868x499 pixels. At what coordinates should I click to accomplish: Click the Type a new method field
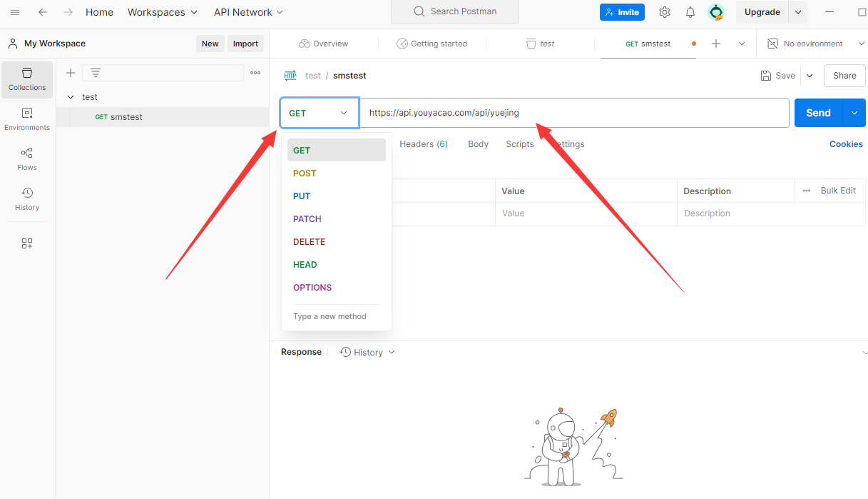coord(337,316)
